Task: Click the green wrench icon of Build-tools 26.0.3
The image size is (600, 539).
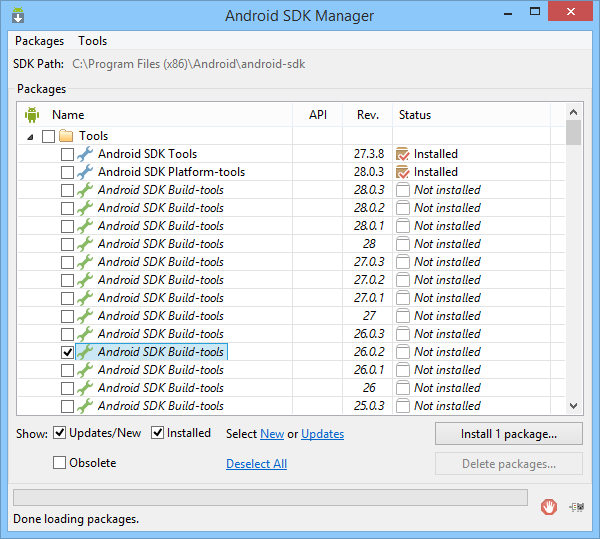Action: tap(85, 334)
